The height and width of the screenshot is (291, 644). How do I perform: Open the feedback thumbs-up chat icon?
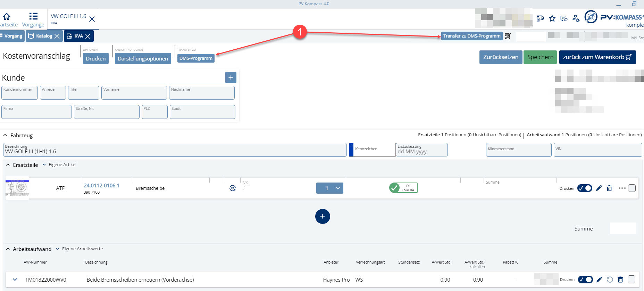click(564, 18)
